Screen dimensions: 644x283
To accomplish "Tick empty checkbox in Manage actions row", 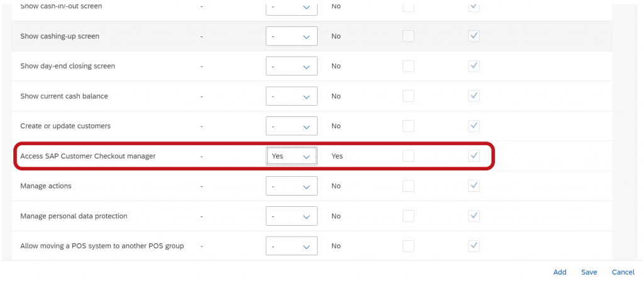I will [x=408, y=186].
